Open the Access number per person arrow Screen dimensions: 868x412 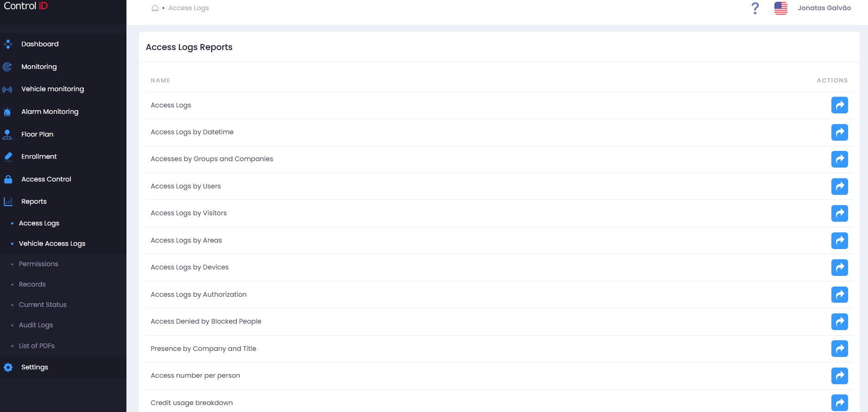tap(839, 376)
